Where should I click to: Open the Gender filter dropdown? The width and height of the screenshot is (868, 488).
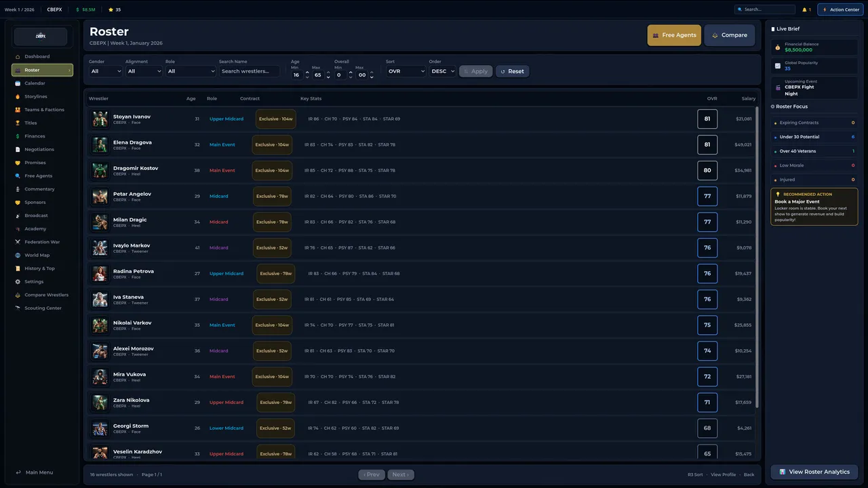tap(106, 71)
